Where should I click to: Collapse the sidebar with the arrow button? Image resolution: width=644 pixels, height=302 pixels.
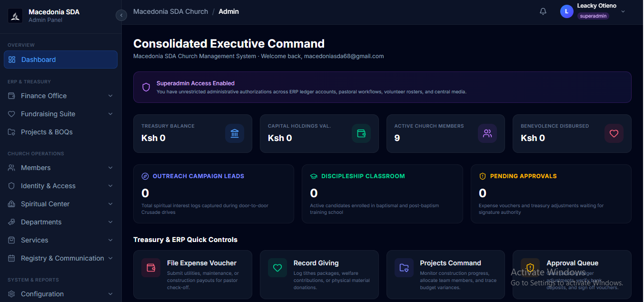(x=121, y=16)
